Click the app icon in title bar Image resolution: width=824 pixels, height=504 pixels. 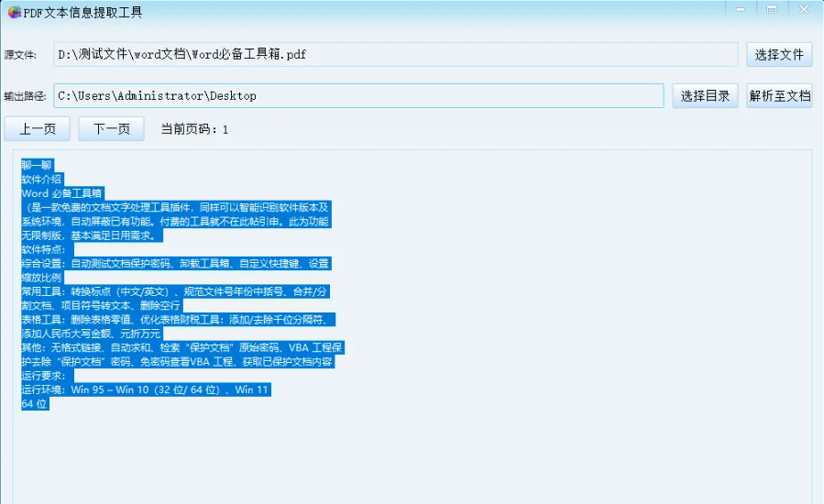coord(15,12)
